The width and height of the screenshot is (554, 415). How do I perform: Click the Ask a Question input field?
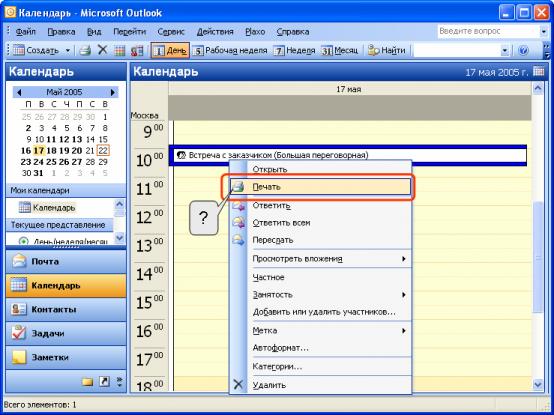(488, 31)
